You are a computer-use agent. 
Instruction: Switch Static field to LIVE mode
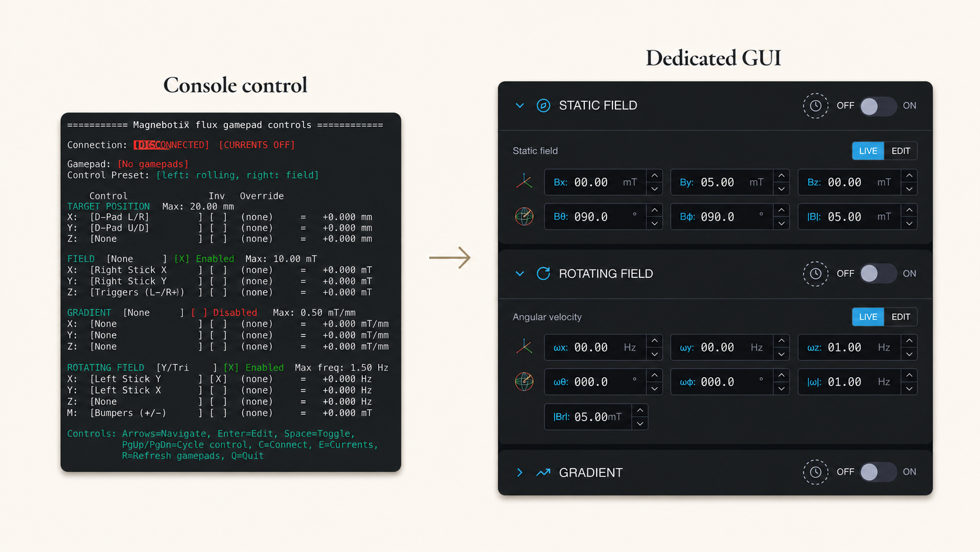[868, 151]
